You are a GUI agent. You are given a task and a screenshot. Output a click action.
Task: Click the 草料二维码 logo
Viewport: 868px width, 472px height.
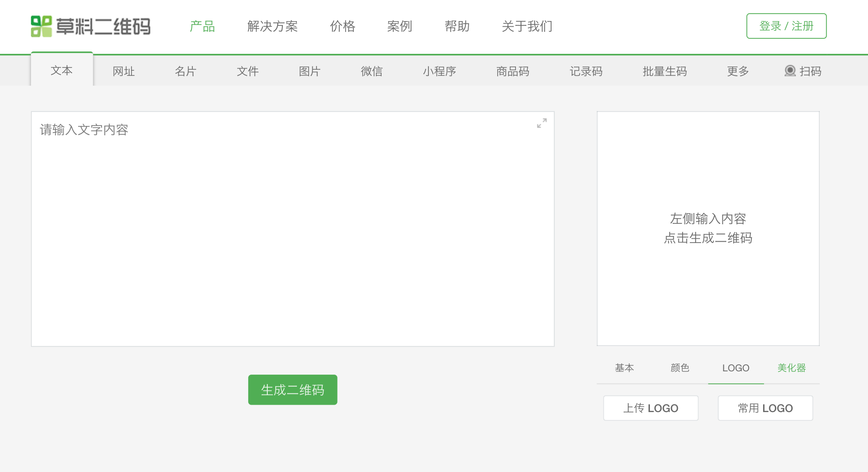[x=91, y=26]
